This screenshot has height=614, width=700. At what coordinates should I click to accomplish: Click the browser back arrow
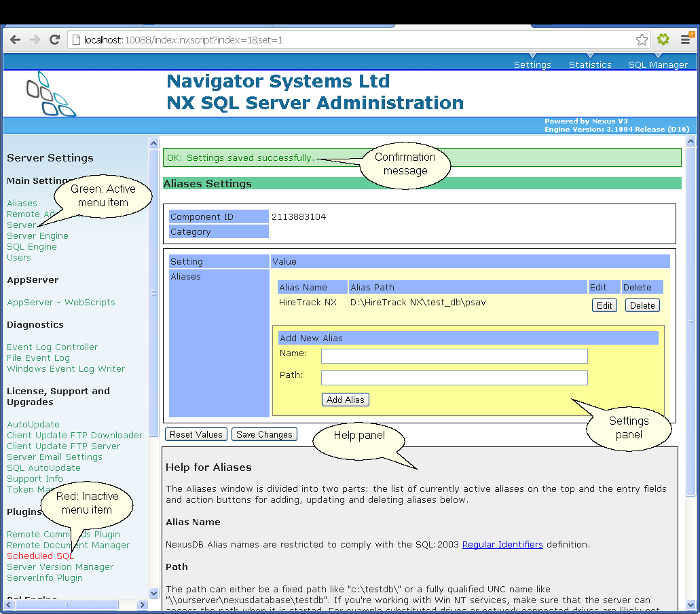pyautogui.click(x=15, y=40)
